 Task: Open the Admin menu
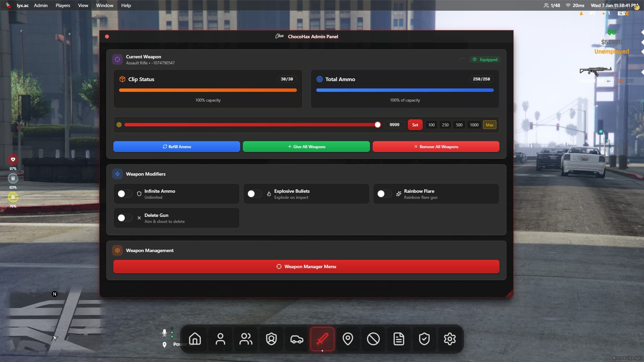pyautogui.click(x=41, y=5)
